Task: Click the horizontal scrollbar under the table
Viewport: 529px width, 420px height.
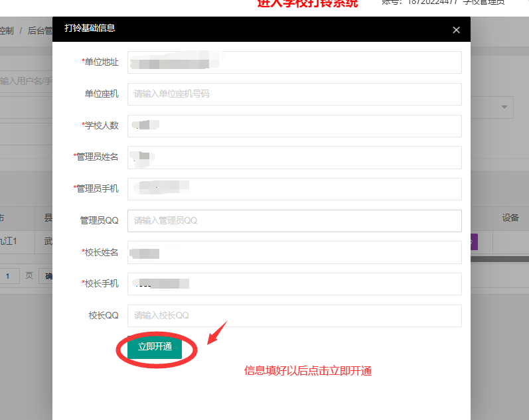Action: click(500, 259)
